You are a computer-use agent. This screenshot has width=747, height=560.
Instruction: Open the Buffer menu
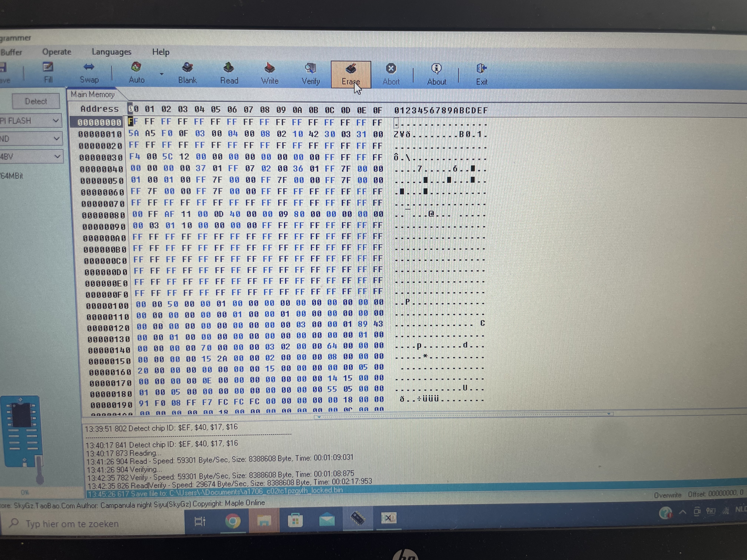coord(11,52)
